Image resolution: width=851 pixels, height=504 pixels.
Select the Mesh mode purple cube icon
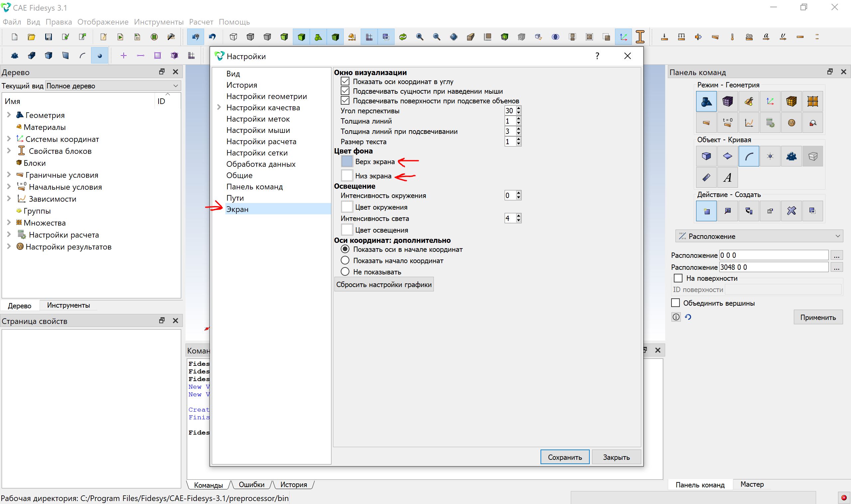(727, 101)
